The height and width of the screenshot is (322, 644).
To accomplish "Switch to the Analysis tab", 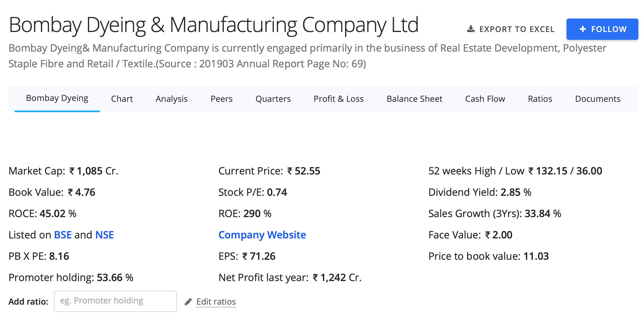I will (x=172, y=99).
